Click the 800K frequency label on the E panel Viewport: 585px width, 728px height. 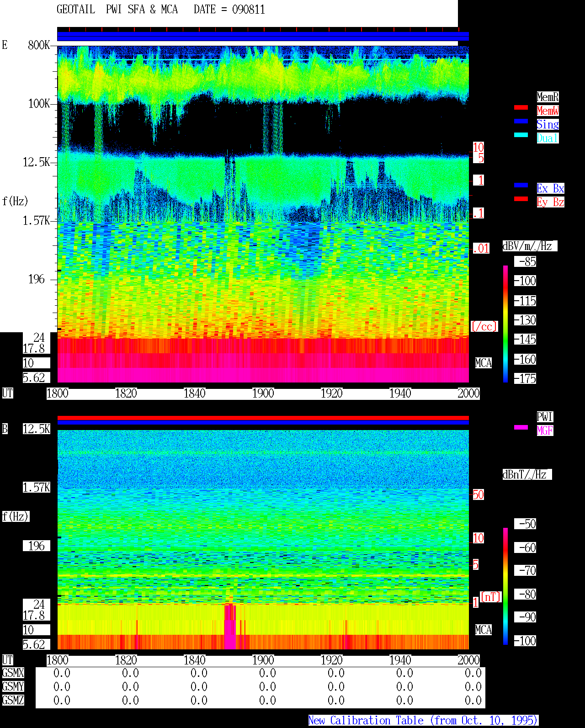point(39,45)
